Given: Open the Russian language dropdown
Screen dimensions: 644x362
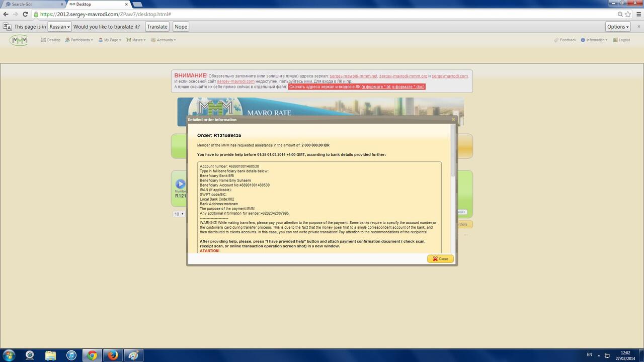Looking at the screenshot, I should pos(59,27).
